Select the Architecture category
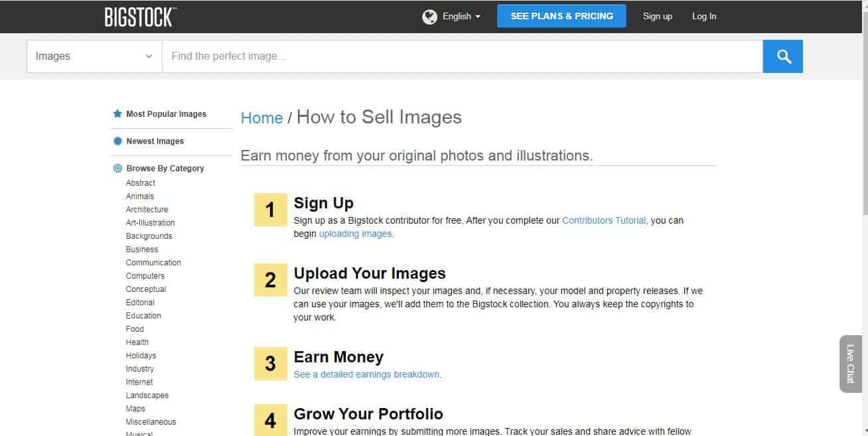868x436 pixels. 147,209
